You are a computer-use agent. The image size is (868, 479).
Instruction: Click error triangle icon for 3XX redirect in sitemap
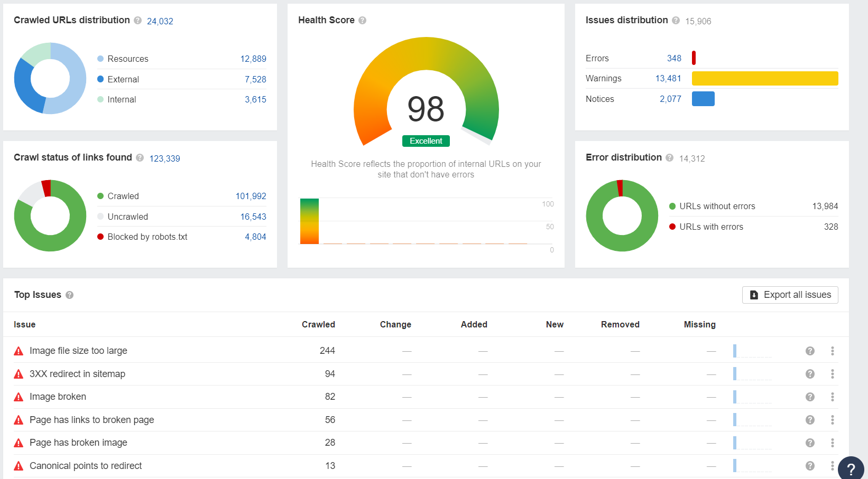click(x=19, y=374)
